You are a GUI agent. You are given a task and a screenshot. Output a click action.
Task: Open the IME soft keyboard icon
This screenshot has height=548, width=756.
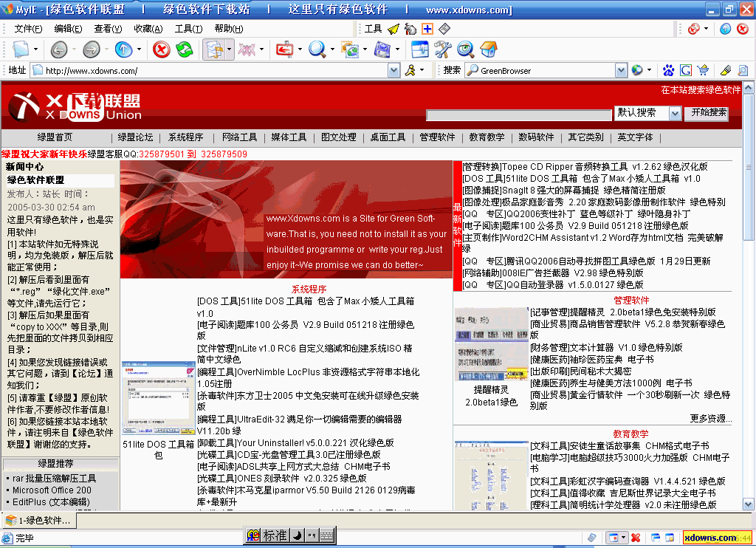tap(326, 535)
